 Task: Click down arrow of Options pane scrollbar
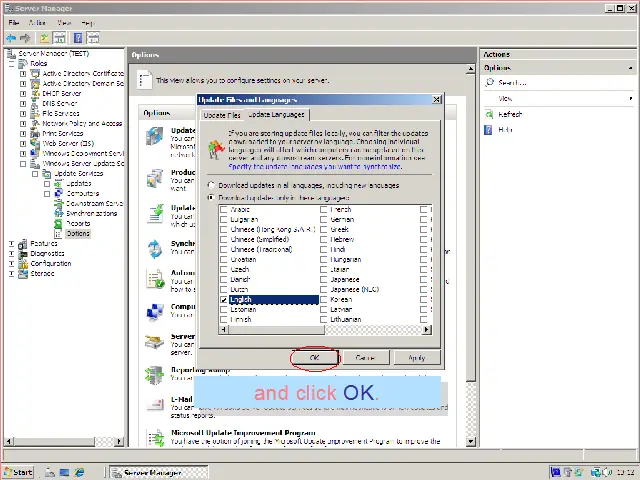click(471, 441)
